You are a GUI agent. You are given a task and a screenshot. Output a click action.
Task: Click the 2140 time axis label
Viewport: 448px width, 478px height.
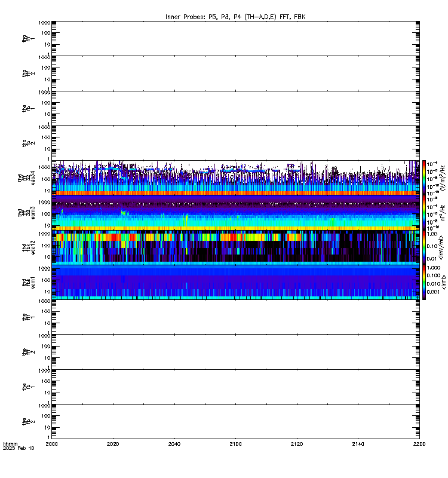point(358,444)
